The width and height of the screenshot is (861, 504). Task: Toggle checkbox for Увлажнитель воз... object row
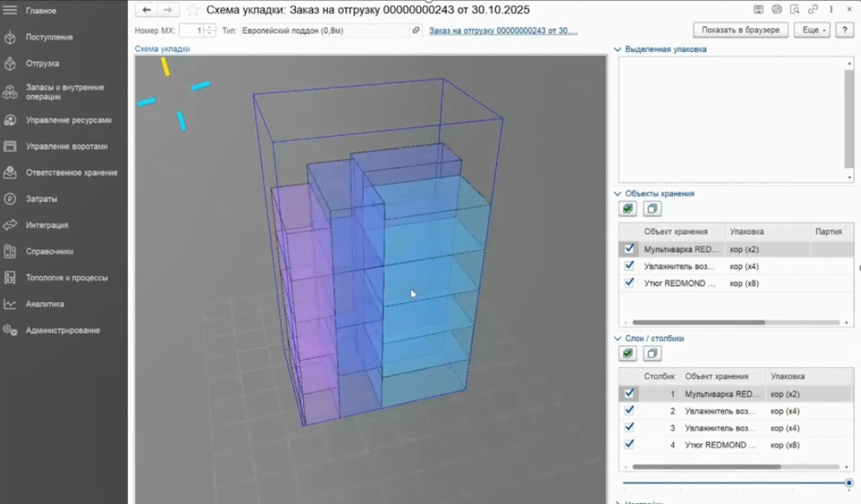point(629,266)
